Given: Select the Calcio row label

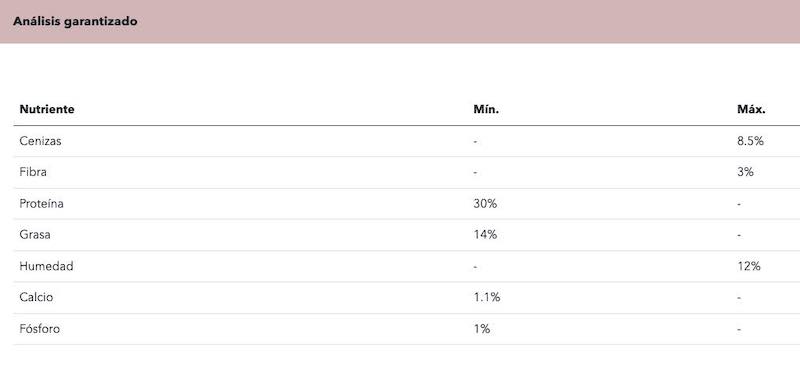Looking at the screenshot, I should [36, 297].
